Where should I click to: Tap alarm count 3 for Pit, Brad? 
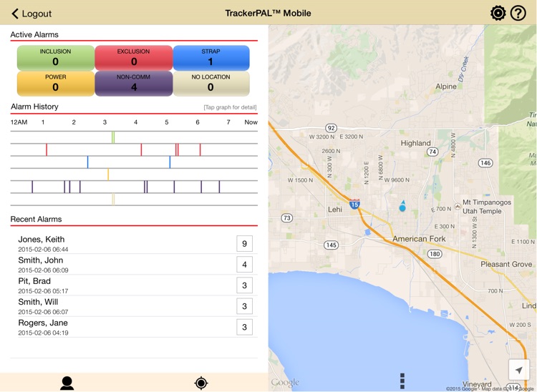pos(245,285)
